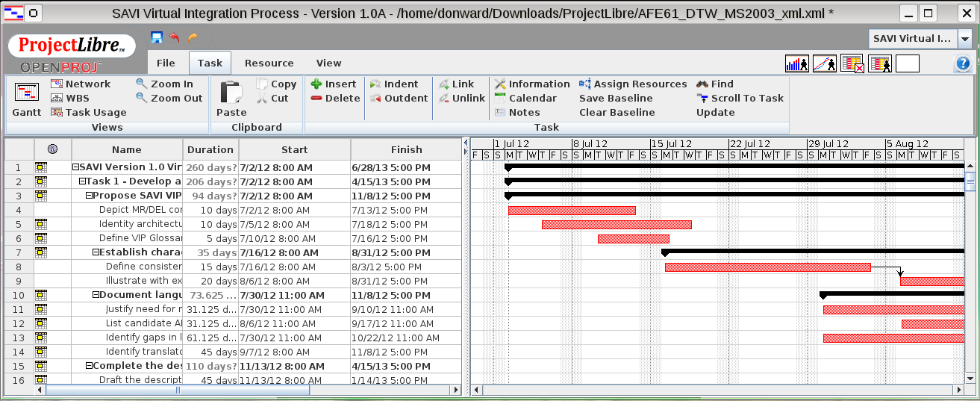The height and width of the screenshot is (401, 980).
Task: Undo last action with red arrow
Action: (175, 37)
